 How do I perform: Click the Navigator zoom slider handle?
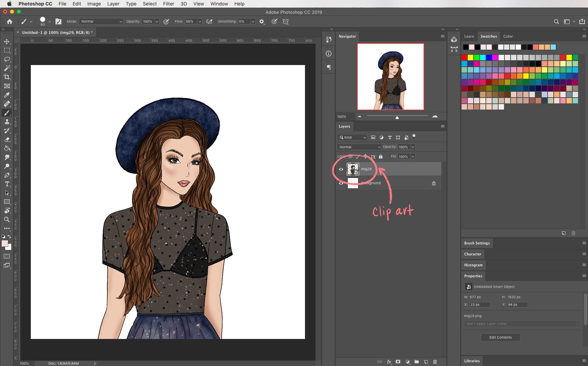[x=397, y=117]
